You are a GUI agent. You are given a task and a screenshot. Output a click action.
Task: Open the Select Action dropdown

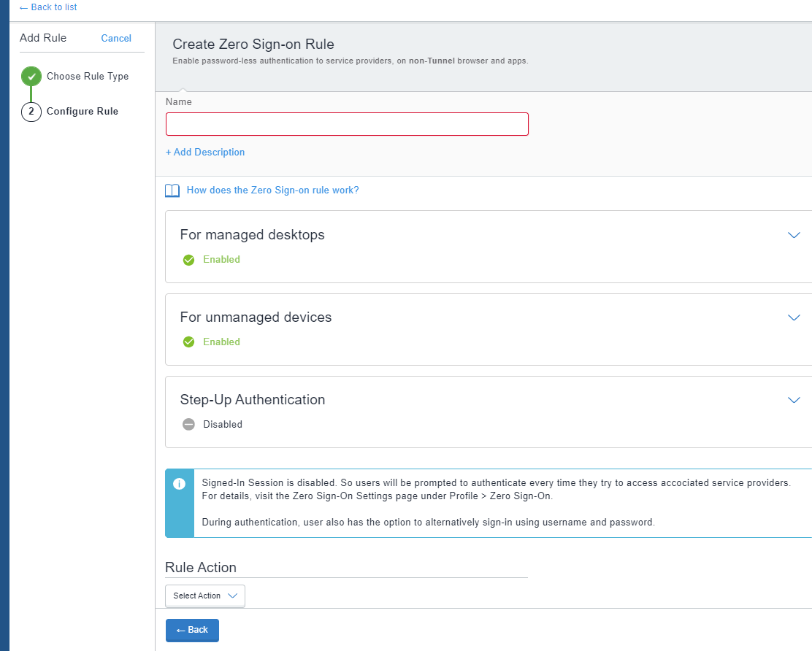coord(205,596)
